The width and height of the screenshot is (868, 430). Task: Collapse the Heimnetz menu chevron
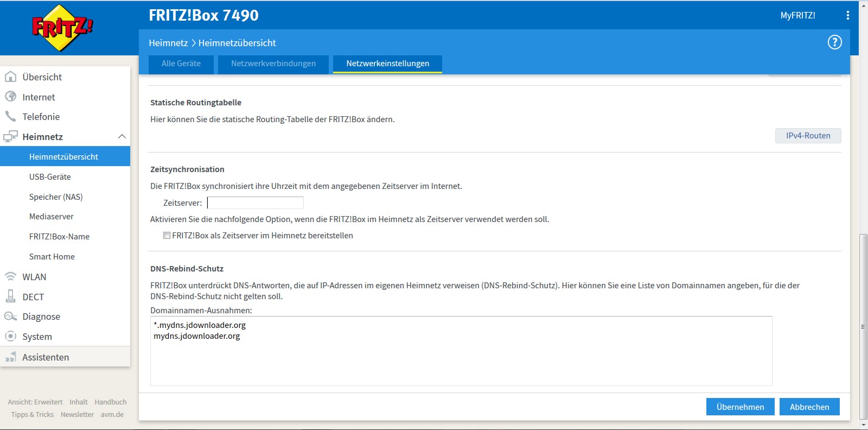point(122,136)
